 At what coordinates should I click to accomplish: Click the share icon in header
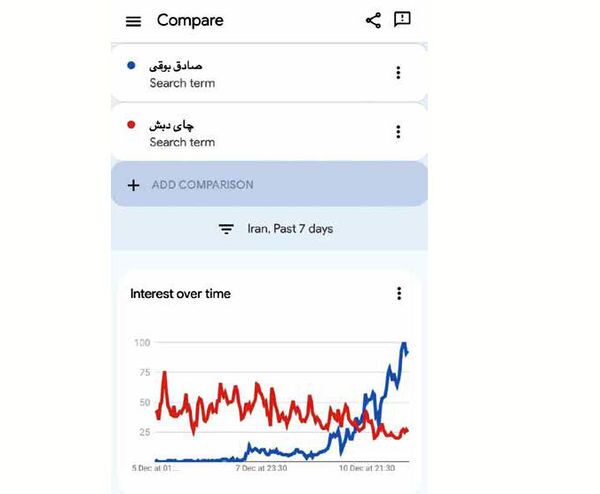click(373, 20)
